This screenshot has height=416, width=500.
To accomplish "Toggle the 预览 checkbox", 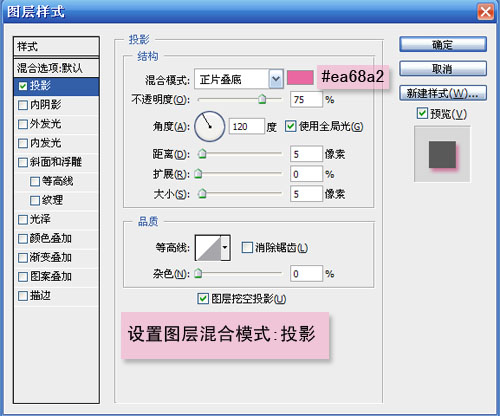I will [x=422, y=113].
